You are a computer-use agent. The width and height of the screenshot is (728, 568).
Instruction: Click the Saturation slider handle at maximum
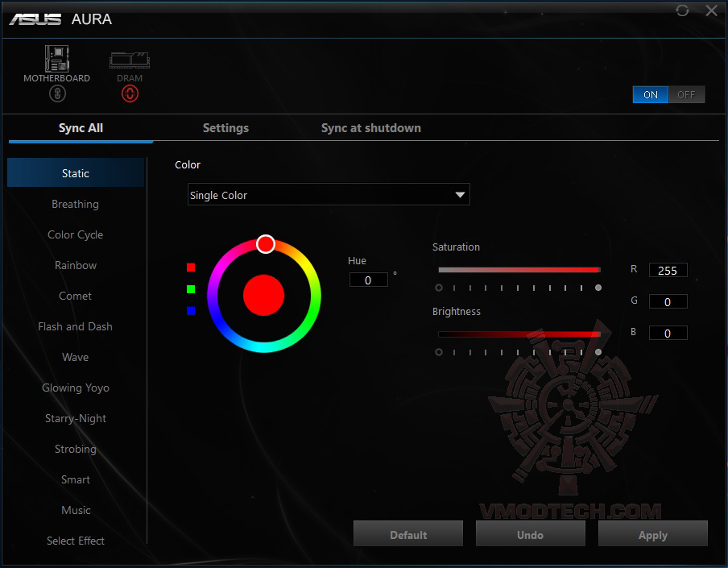coord(598,288)
